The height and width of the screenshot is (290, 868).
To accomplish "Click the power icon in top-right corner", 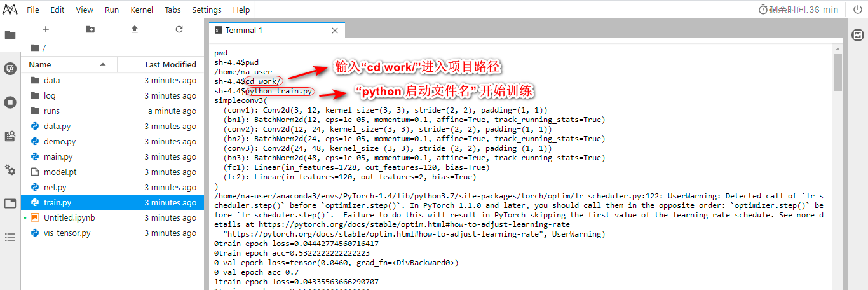I will [x=857, y=10].
